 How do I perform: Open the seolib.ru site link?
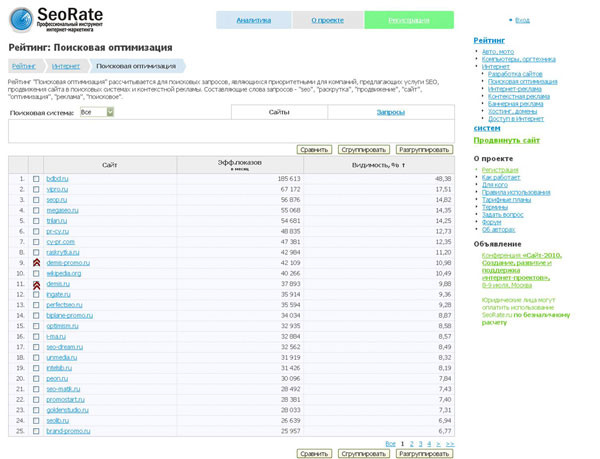pyautogui.click(x=58, y=420)
